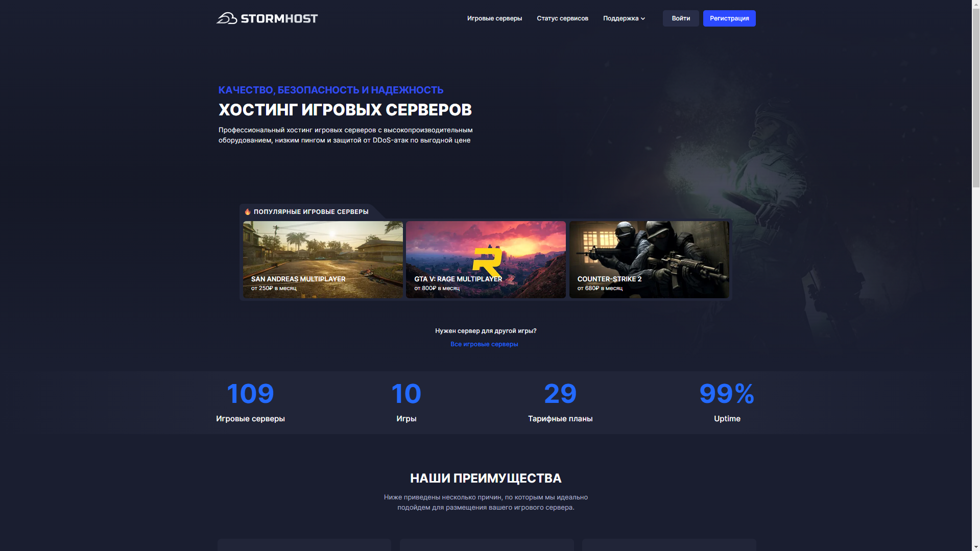Click scrollbar up arrow
Image resolution: width=980 pixels, height=551 pixels.
(976, 3)
